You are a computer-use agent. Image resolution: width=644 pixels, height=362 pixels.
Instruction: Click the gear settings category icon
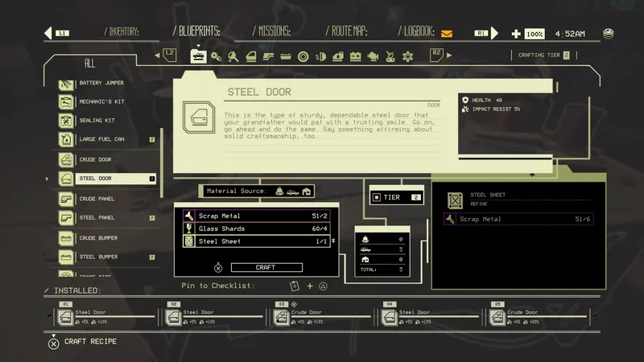pos(408,56)
